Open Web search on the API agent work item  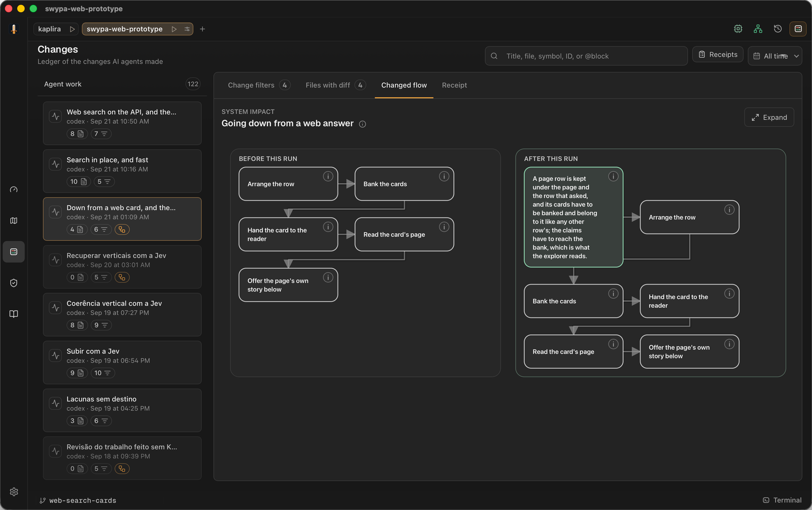click(x=122, y=123)
